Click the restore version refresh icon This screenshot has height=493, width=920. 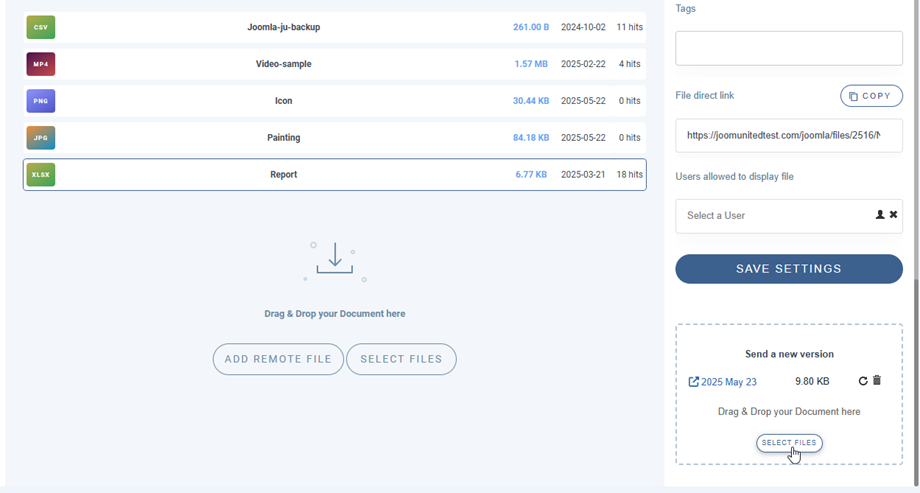(x=863, y=381)
